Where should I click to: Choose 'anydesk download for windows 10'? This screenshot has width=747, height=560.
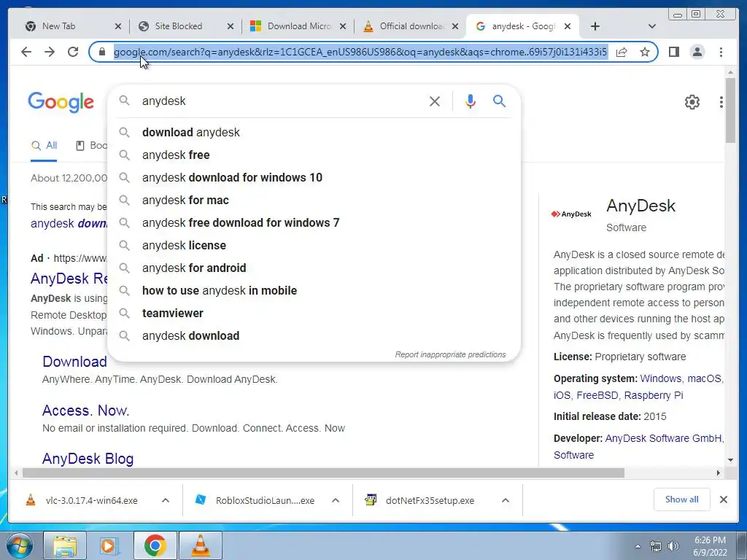314,178
